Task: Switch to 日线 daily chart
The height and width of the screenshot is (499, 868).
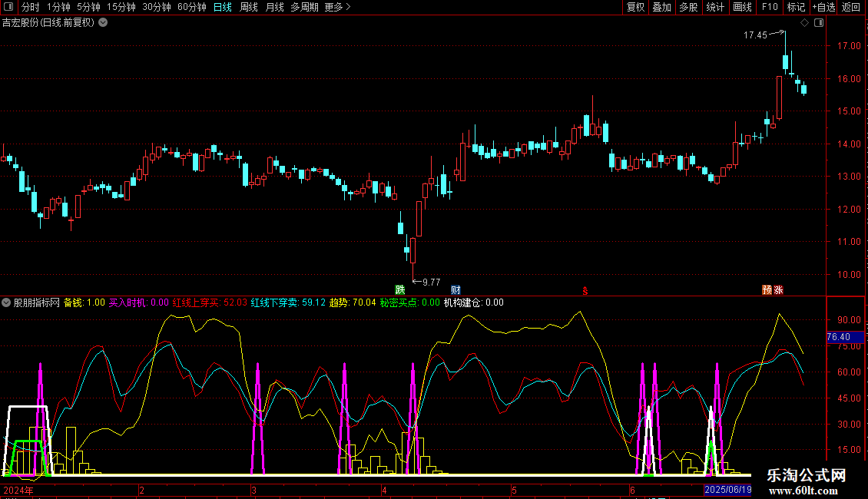Action: (x=223, y=7)
